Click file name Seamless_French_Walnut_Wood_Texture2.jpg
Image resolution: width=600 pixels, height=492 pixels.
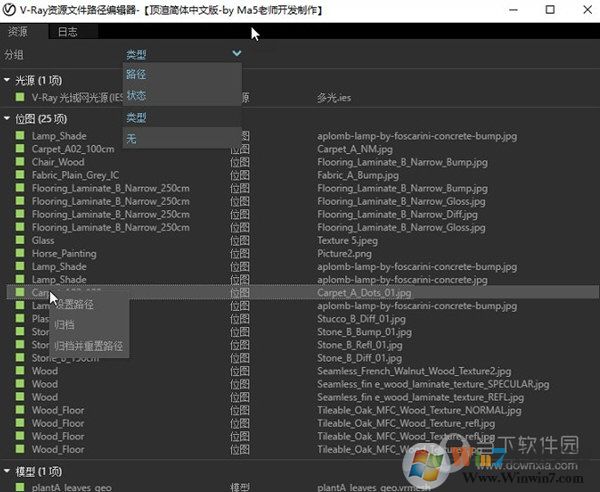tap(414, 371)
